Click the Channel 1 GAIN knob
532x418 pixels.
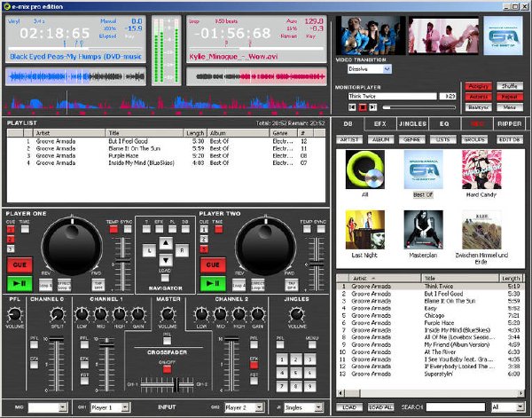click(x=138, y=314)
